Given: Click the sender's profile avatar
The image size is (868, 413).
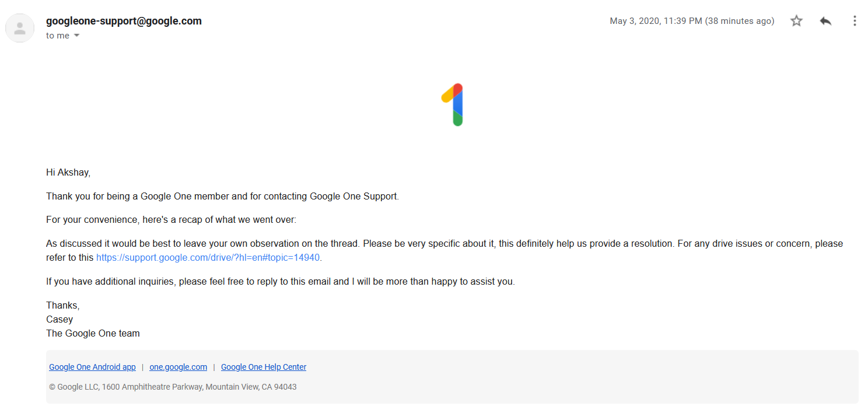Looking at the screenshot, I should (x=19, y=27).
